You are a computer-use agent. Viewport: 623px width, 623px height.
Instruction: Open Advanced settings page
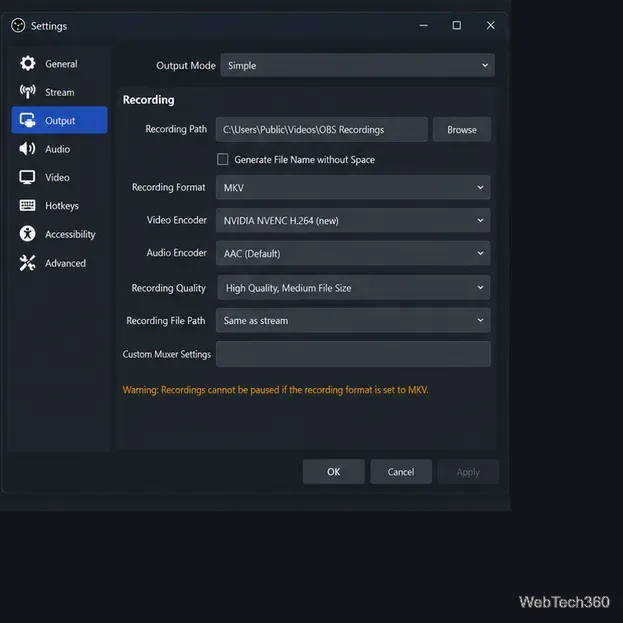[59, 263]
